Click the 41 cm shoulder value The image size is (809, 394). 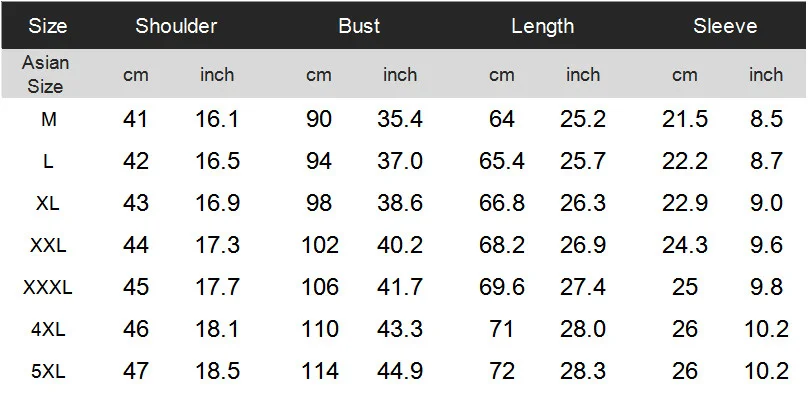135,119
